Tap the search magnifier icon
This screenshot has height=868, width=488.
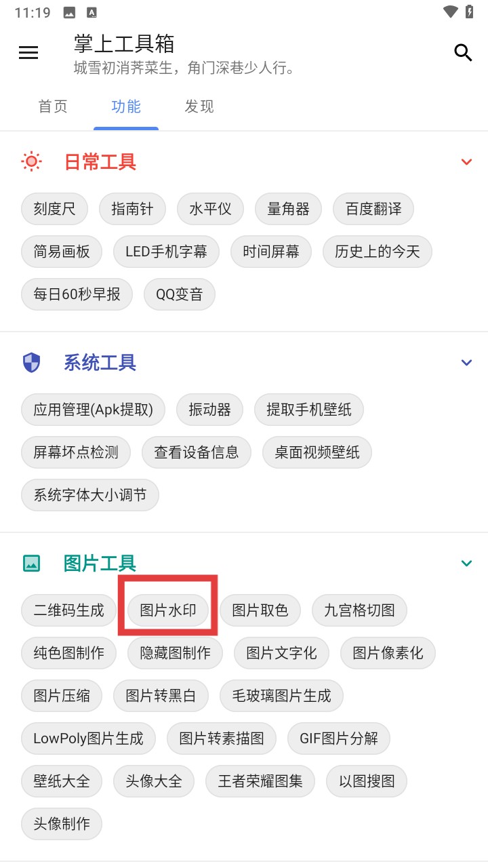[463, 53]
